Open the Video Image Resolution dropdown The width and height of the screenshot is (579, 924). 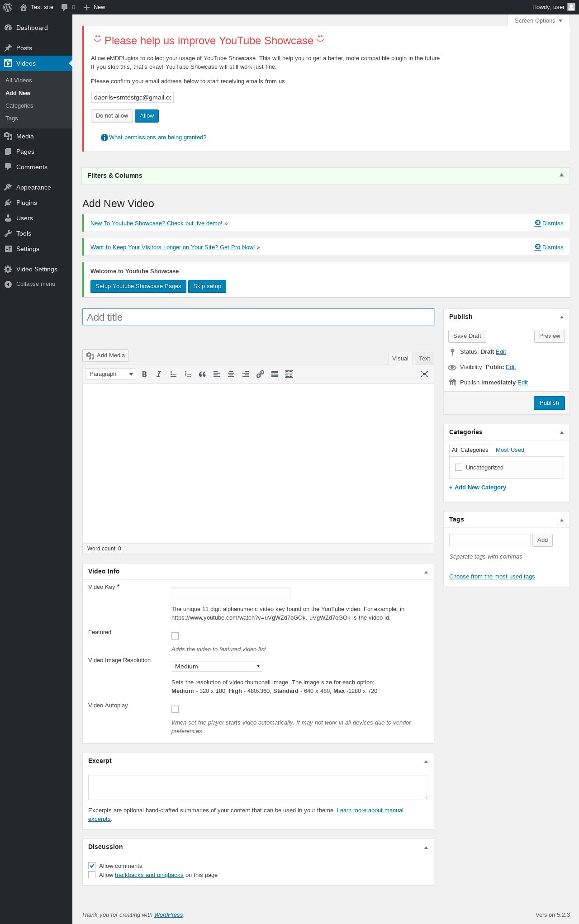217,666
